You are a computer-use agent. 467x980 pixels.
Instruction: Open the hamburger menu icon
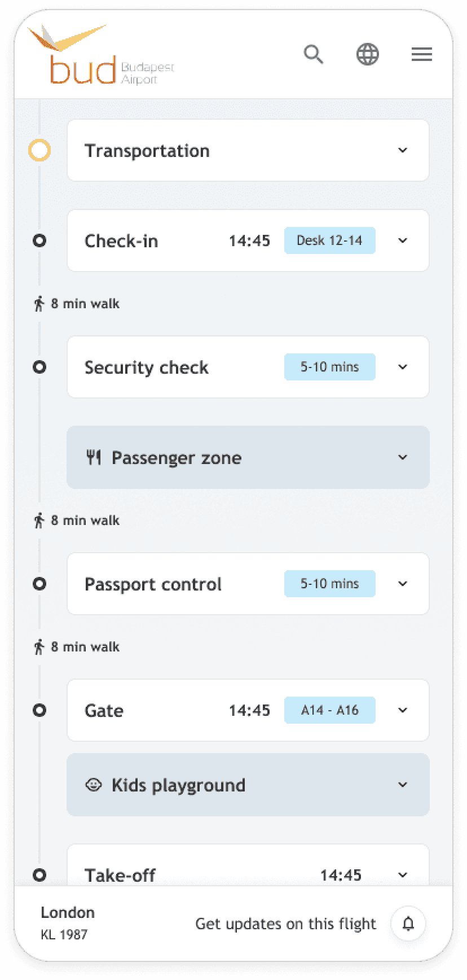tap(421, 55)
